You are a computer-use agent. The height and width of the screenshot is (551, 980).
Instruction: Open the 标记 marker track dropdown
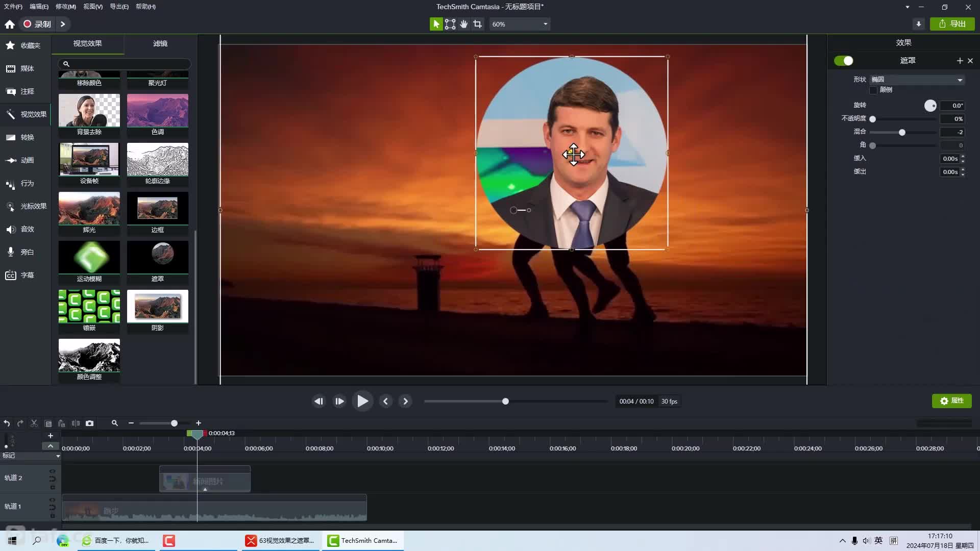58,456
